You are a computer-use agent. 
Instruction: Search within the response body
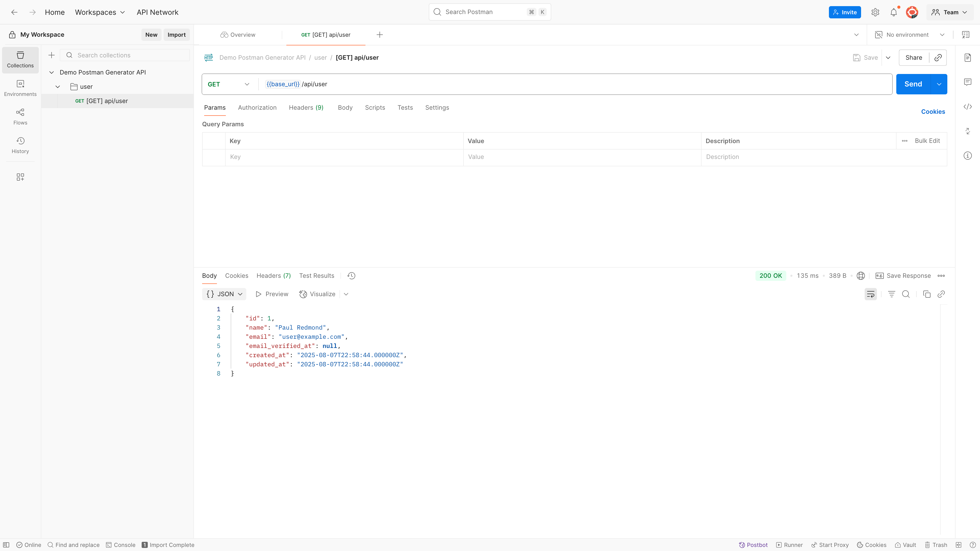[x=906, y=294]
